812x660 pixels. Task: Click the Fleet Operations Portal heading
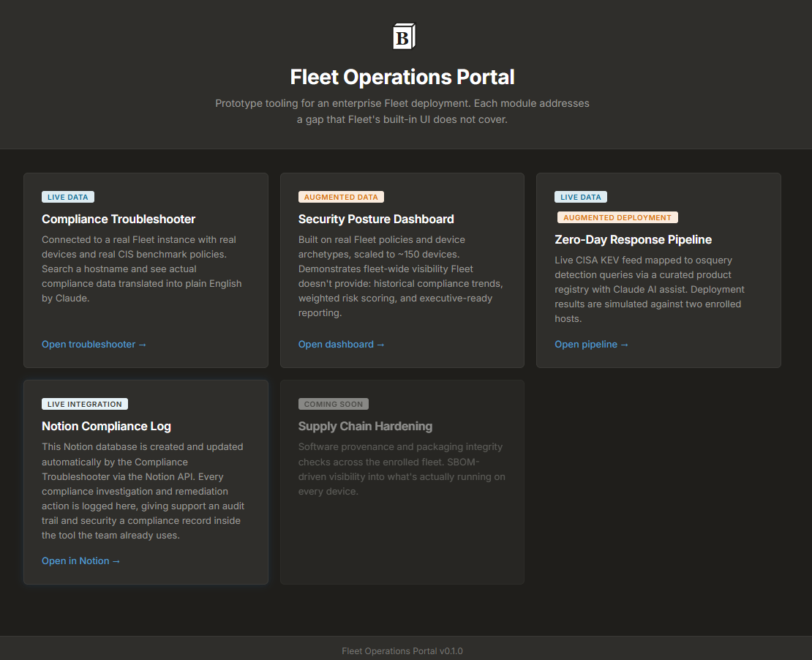pyautogui.click(x=402, y=77)
